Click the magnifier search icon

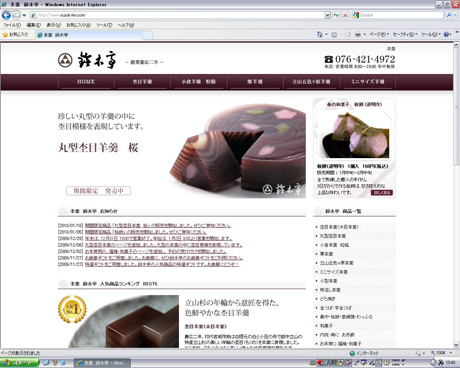449,15
